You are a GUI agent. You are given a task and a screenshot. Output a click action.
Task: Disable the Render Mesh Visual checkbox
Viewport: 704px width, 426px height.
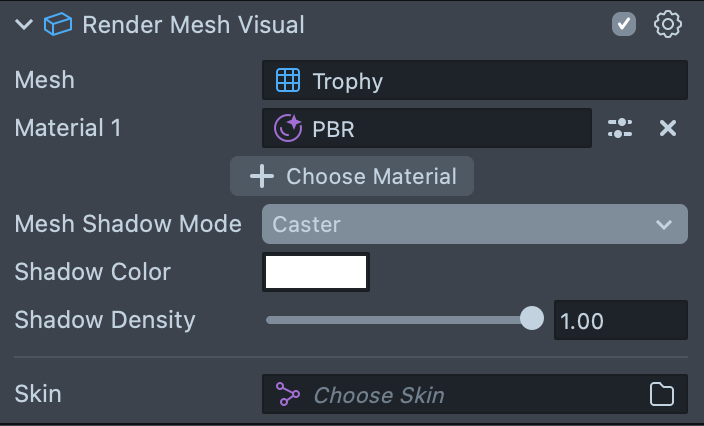coord(624,24)
